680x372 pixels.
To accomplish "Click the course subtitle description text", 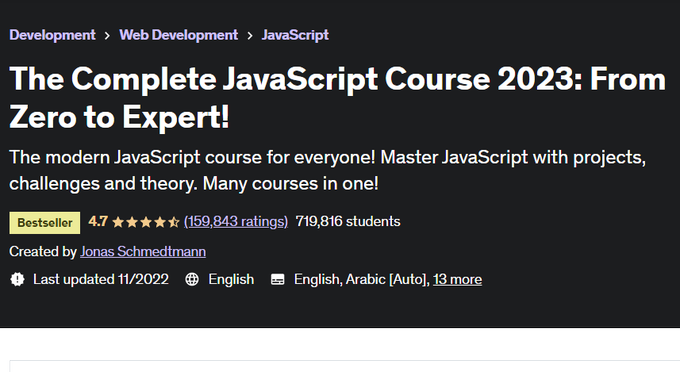I will point(327,170).
